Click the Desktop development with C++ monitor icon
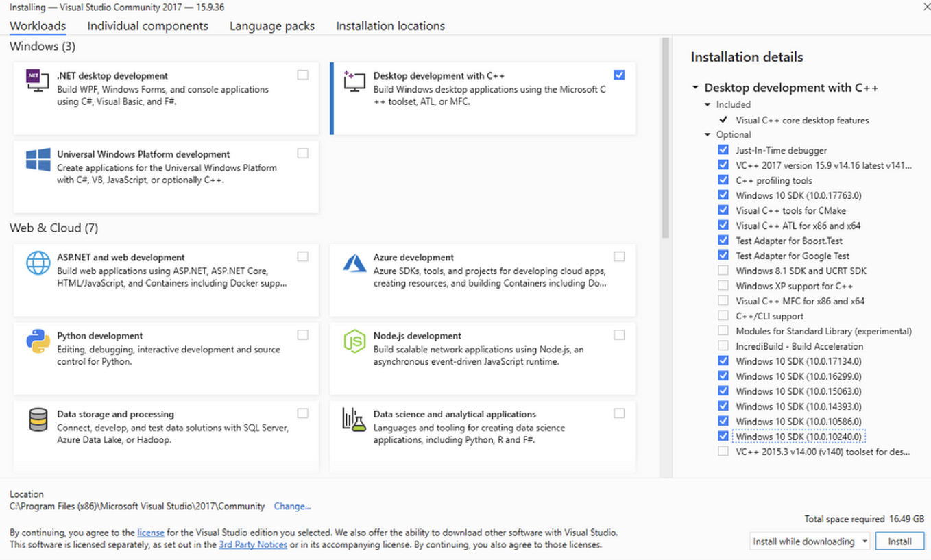 [354, 81]
